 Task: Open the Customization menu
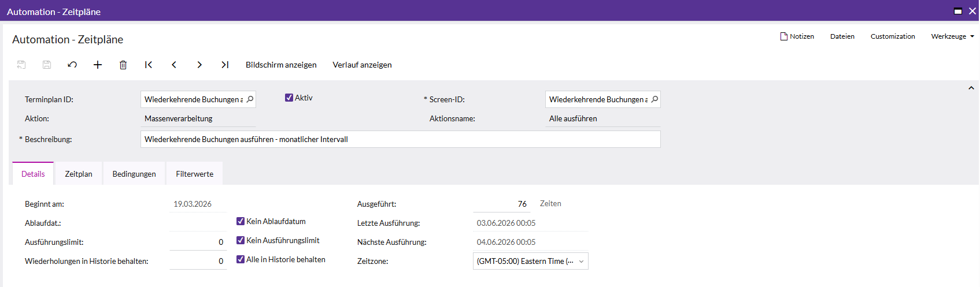tap(893, 36)
